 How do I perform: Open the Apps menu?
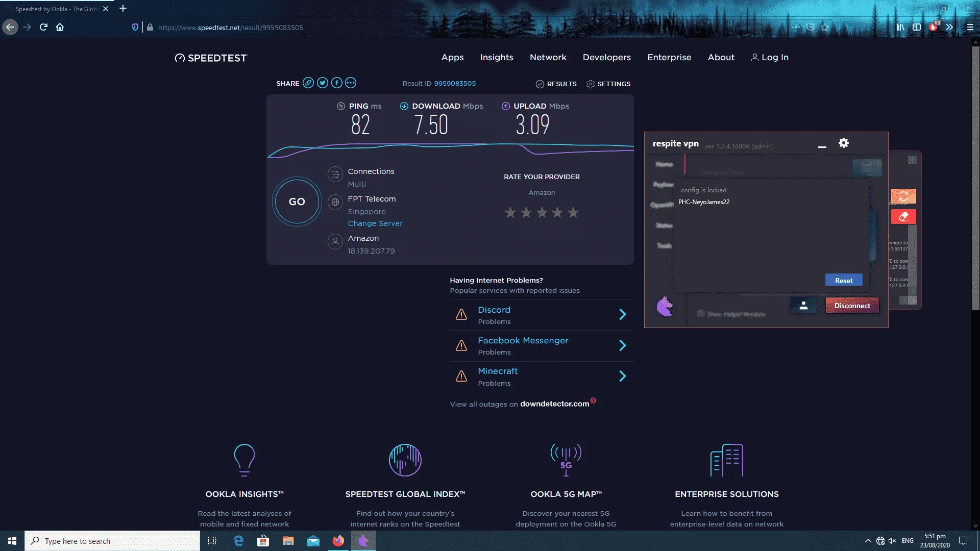point(453,57)
